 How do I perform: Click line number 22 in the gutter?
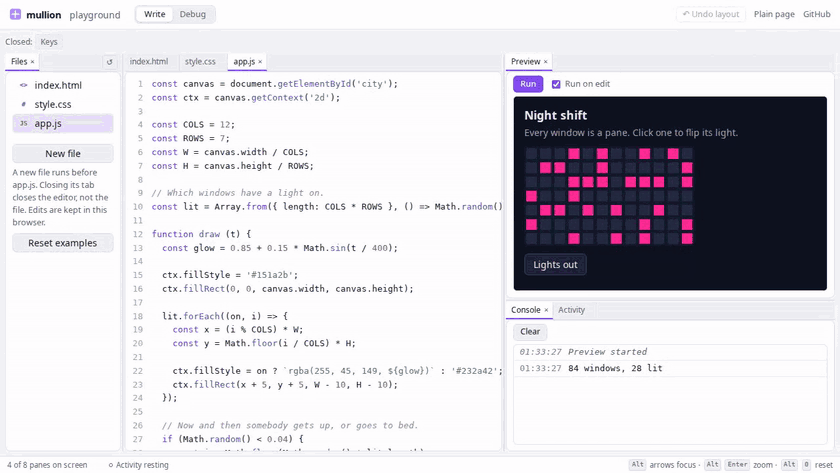click(x=138, y=371)
